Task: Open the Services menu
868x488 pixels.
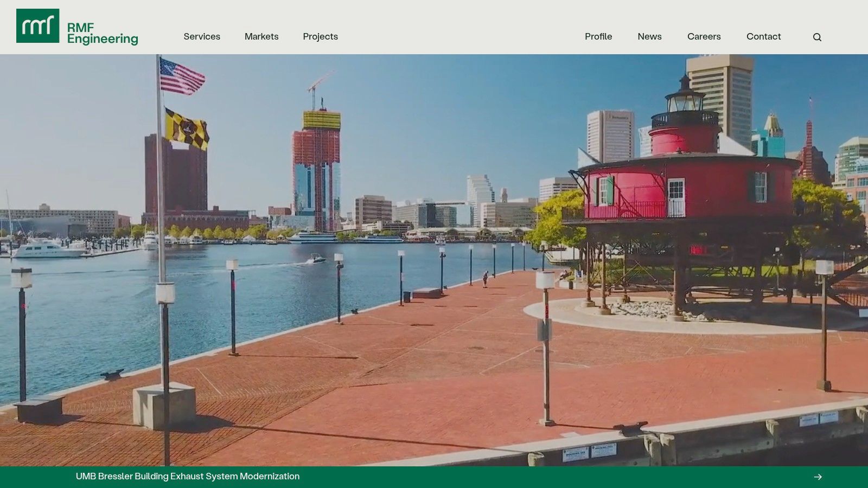Action: pyautogui.click(x=202, y=36)
